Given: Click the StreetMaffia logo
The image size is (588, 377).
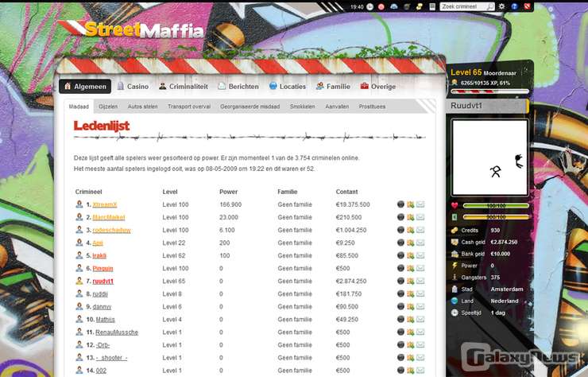Looking at the screenshot, I should point(131,29).
